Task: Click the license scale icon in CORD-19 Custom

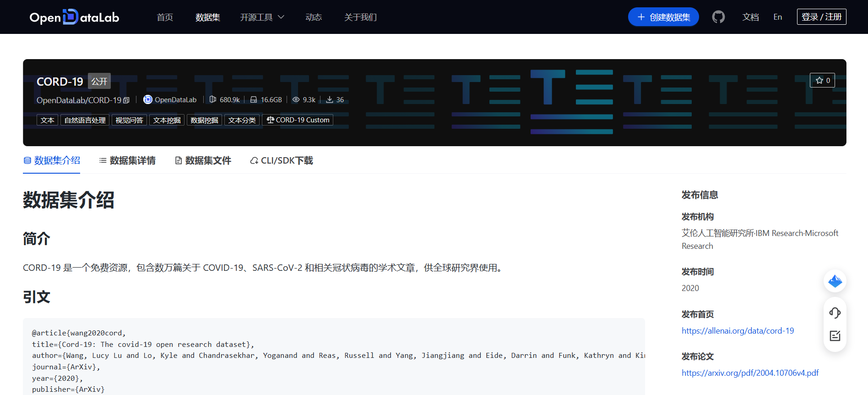Action: pyautogui.click(x=271, y=120)
